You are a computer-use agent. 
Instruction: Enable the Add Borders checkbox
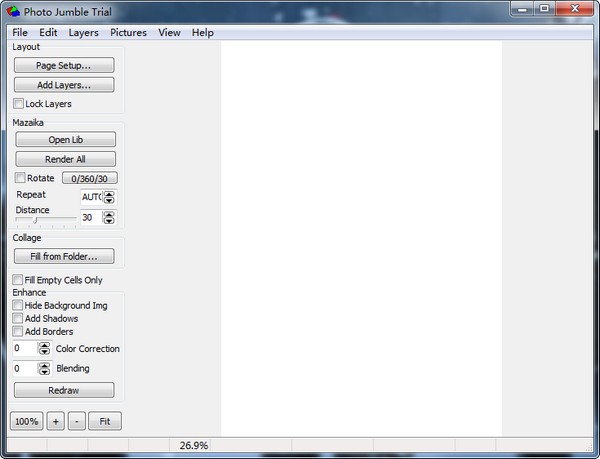tap(17, 331)
